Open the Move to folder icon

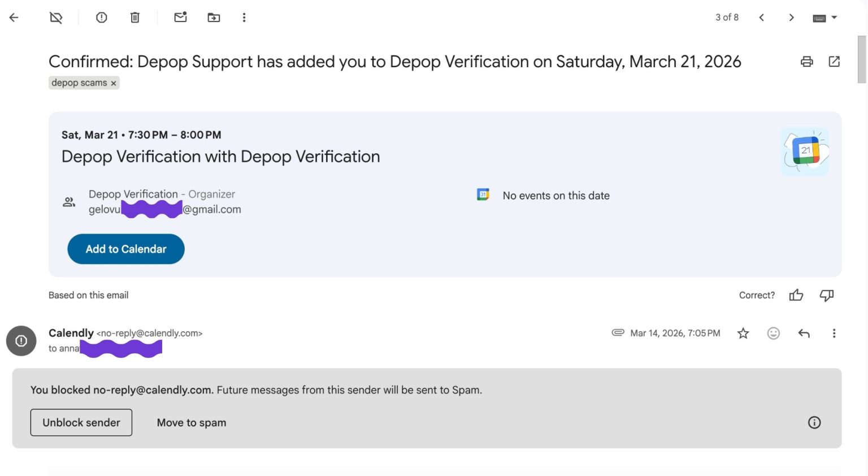point(214,18)
